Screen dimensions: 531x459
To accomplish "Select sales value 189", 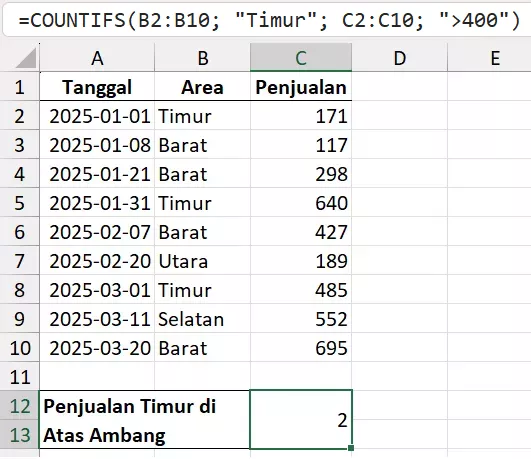I will pyautogui.click(x=301, y=261).
